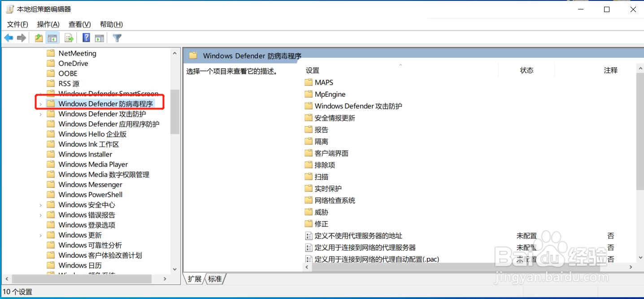The width and height of the screenshot is (644, 299).
Task: Open the 帮助(H) menu
Action: 111,24
